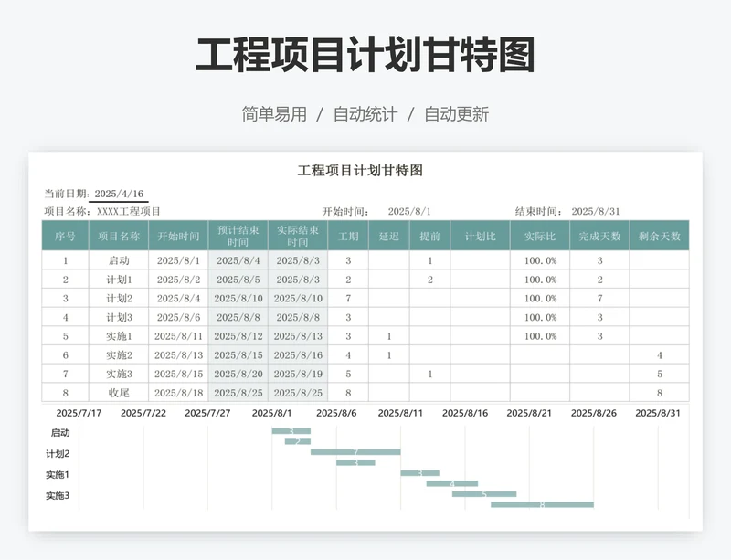The width and height of the screenshot is (731, 560).
Task: Select the 延迟 column header
Action: click(389, 236)
